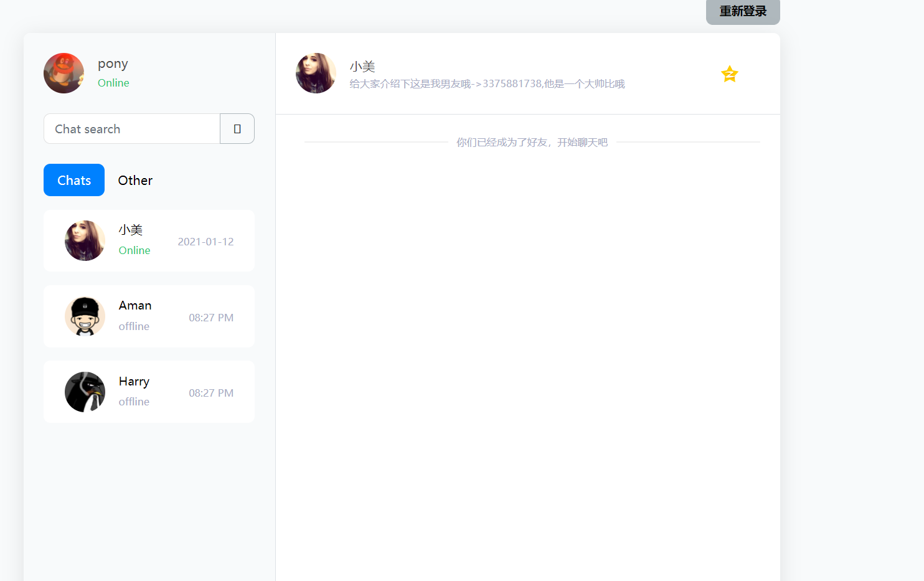The image size is (924, 581).
Task: Open the conversation with Harry
Action: tap(149, 392)
